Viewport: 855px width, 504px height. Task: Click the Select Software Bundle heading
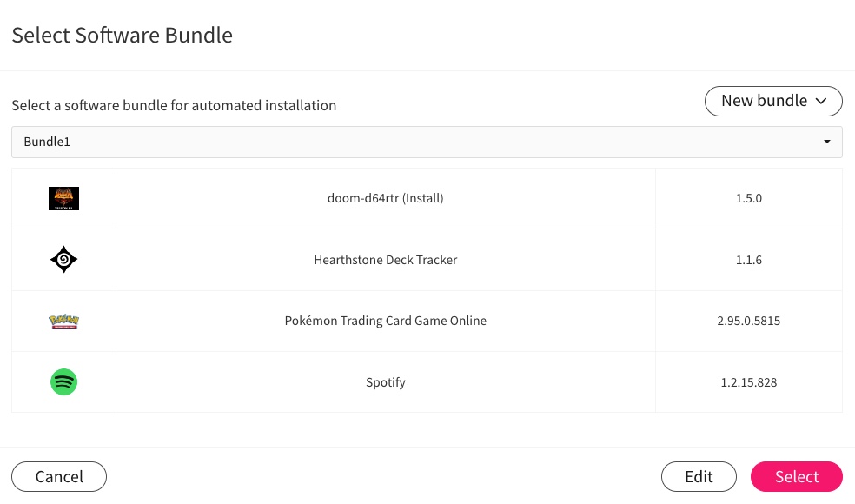coord(123,36)
